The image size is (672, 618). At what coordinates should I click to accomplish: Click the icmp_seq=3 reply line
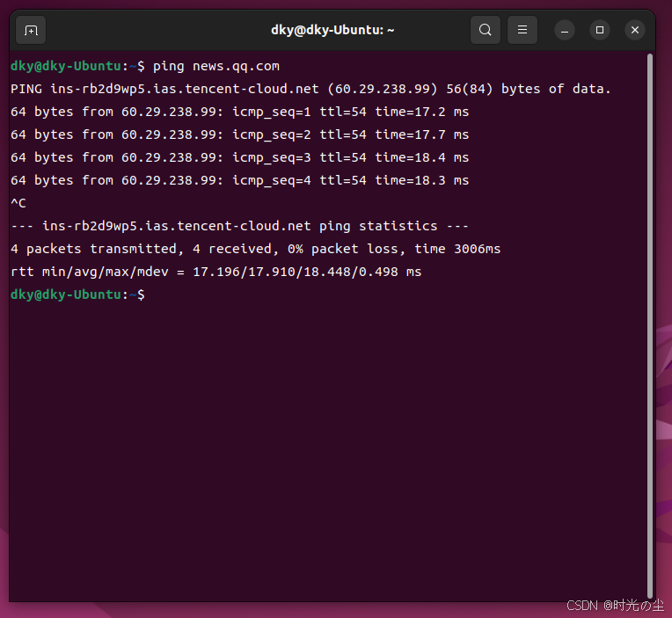tap(239, 157)
